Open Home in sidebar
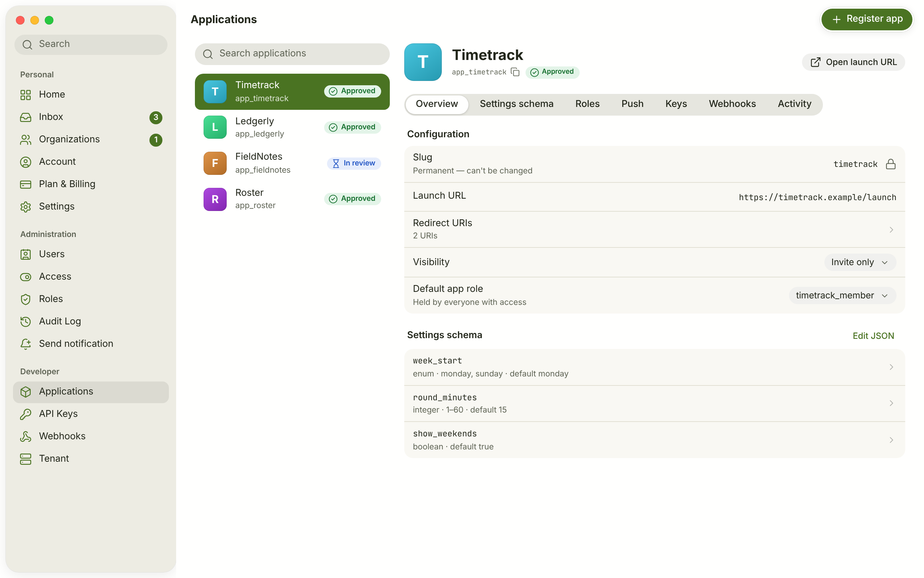 click(91, 94)
